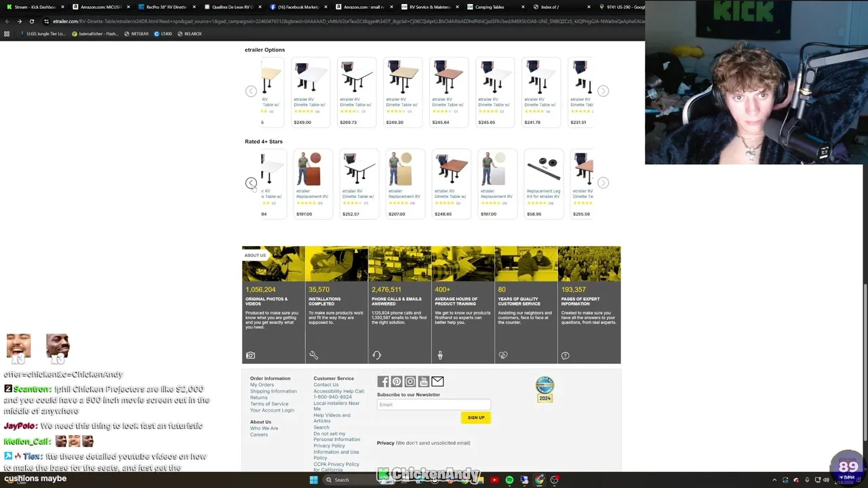Click icon under Average Hours of Training
Image resolution: width=868 pixels, height=488 pixels.
click(440, 355)
